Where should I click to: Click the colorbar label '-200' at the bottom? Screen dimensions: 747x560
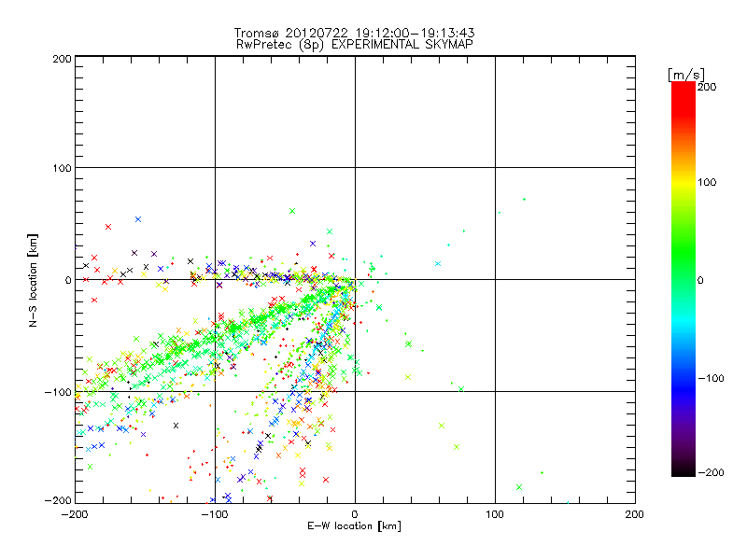[x=711, y=472]
